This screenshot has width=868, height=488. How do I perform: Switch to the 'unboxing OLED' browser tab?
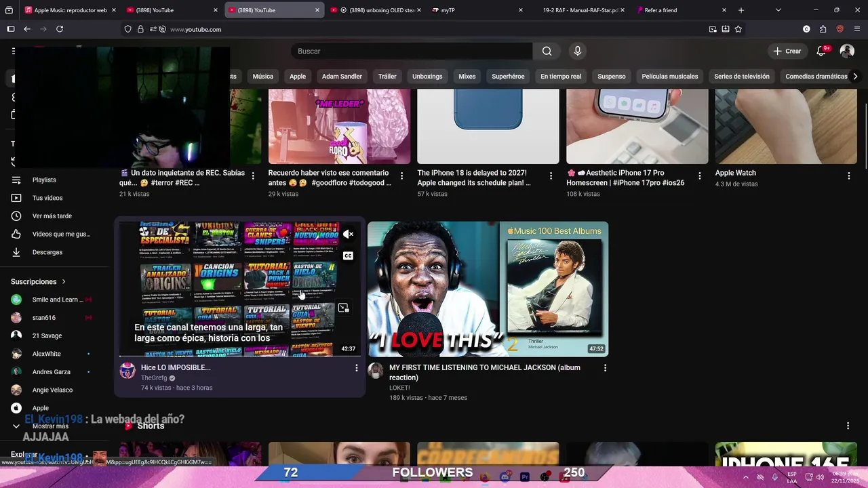tap(376, 10)
